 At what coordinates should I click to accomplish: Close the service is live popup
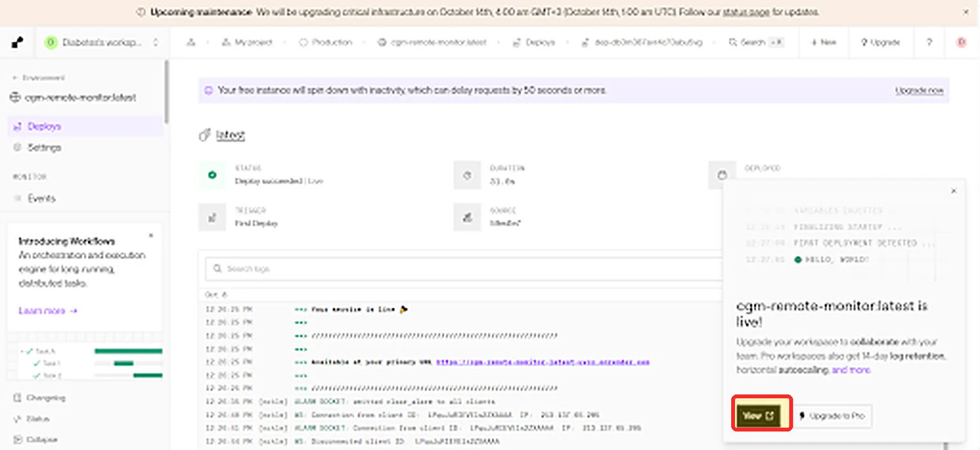[x=954, y=191]
